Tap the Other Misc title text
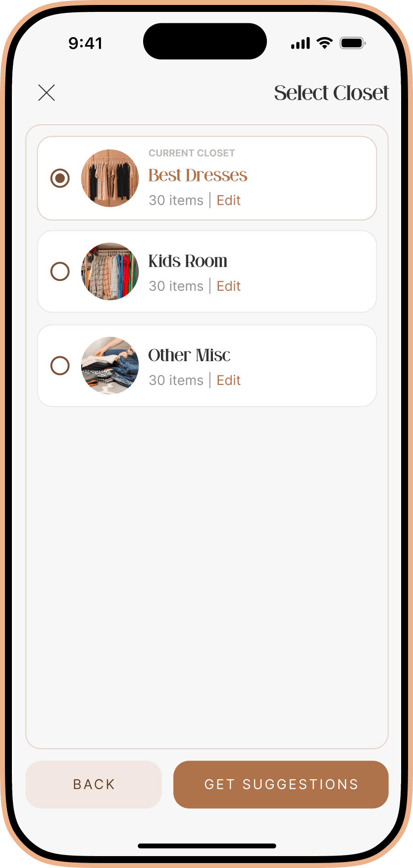The height and width of the screenshot is (868, 413). click(189, 355)
